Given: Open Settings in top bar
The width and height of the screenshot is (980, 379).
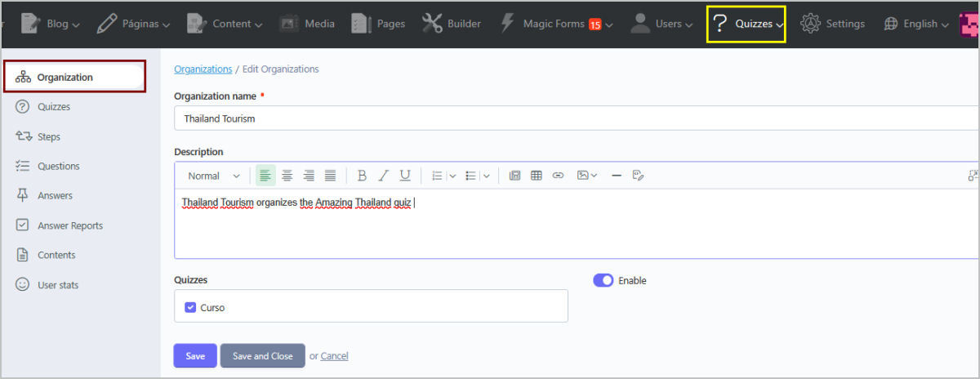Looking at the screenshot, I should 832,24.
